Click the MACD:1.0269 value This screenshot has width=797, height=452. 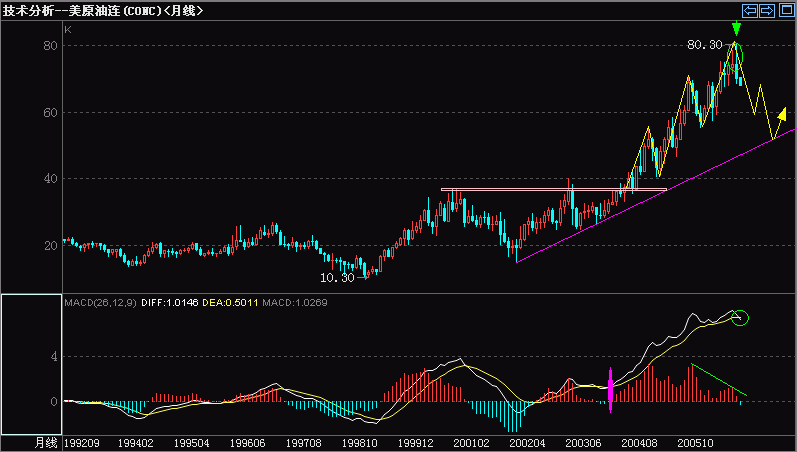[x=295, y=303]
